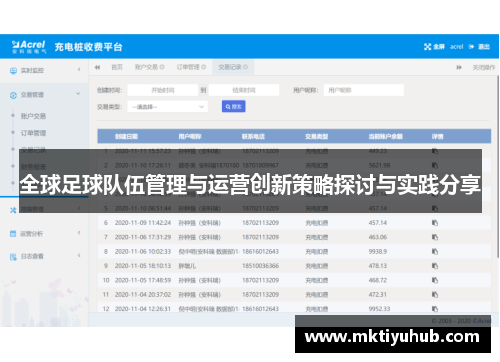500x362 pixels.
Task: Click the 开始时间 start date field
Action: tap(163, 90)
